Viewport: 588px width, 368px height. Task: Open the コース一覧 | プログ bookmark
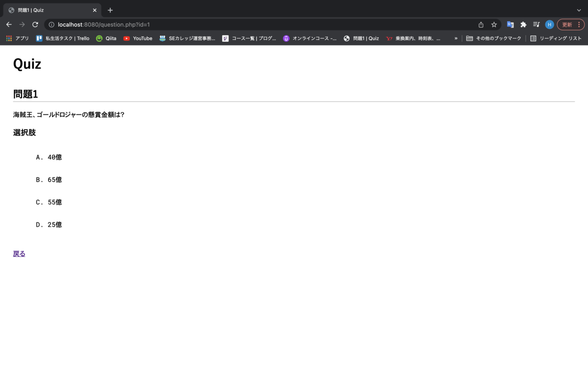pos(249,38)
